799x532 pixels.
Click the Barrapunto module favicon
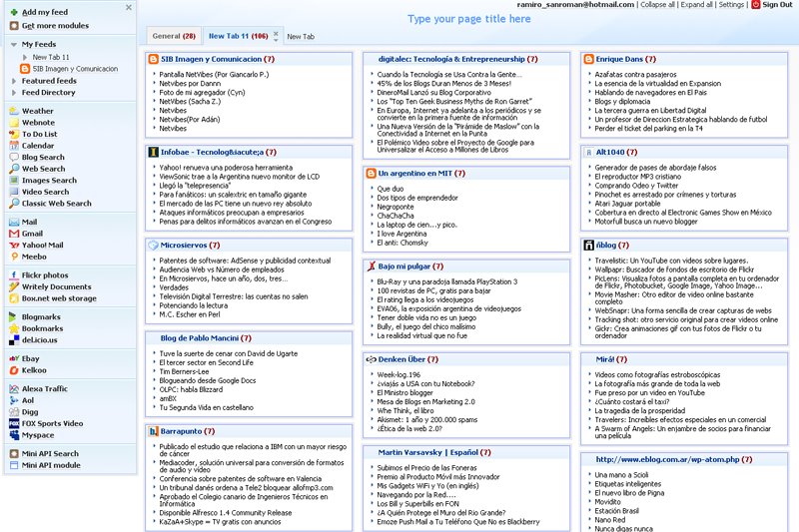click(153, 431)
